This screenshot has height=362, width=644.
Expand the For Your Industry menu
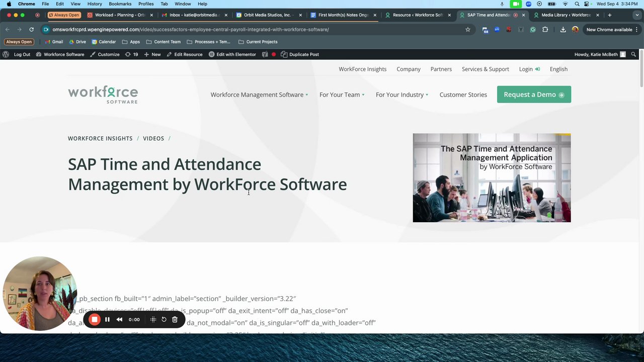(x=402, y=95)
